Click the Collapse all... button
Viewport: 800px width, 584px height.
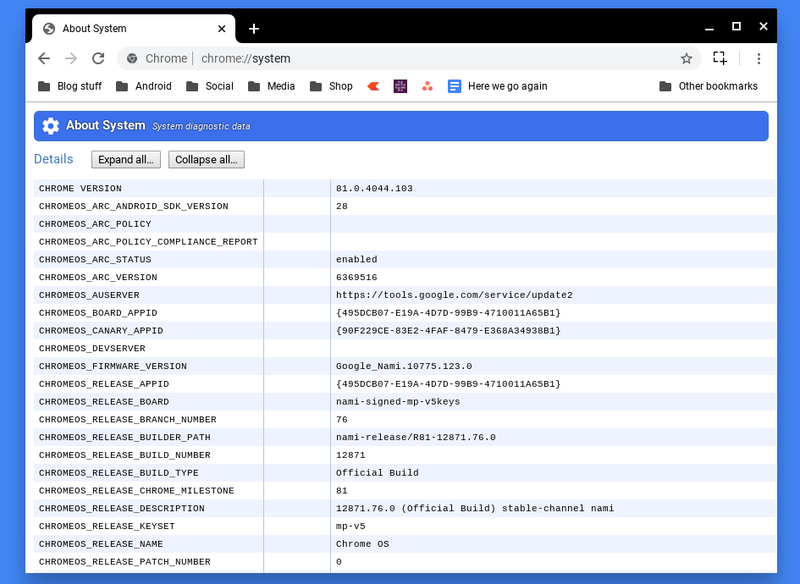pyautogui.click(x=207, y=160)
